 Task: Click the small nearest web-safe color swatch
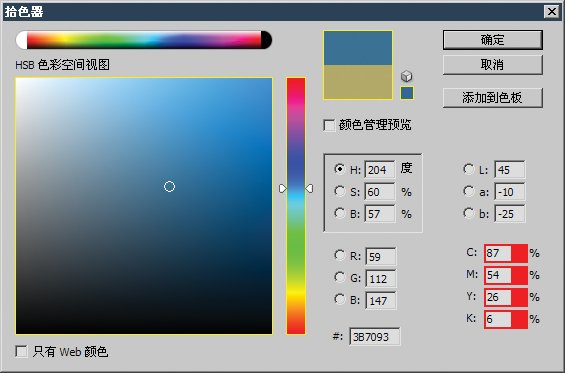pyautogui.click(x=407, y=93)
